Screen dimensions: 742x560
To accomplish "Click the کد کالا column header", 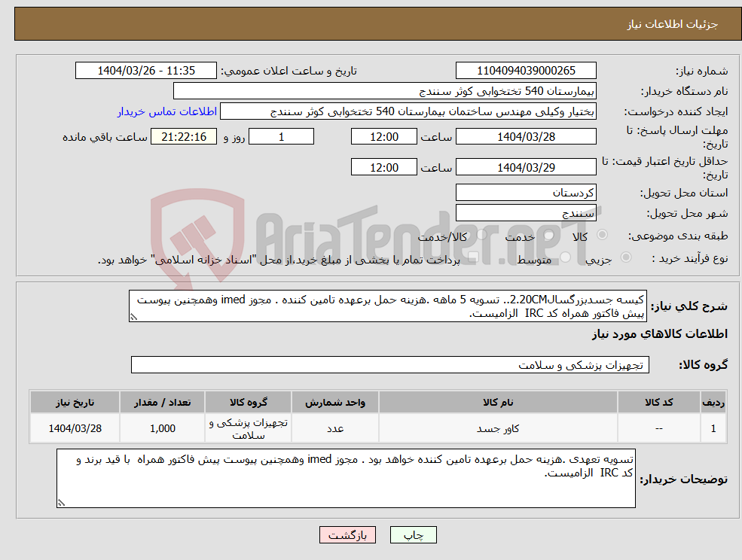I will [x=658, y=402].
